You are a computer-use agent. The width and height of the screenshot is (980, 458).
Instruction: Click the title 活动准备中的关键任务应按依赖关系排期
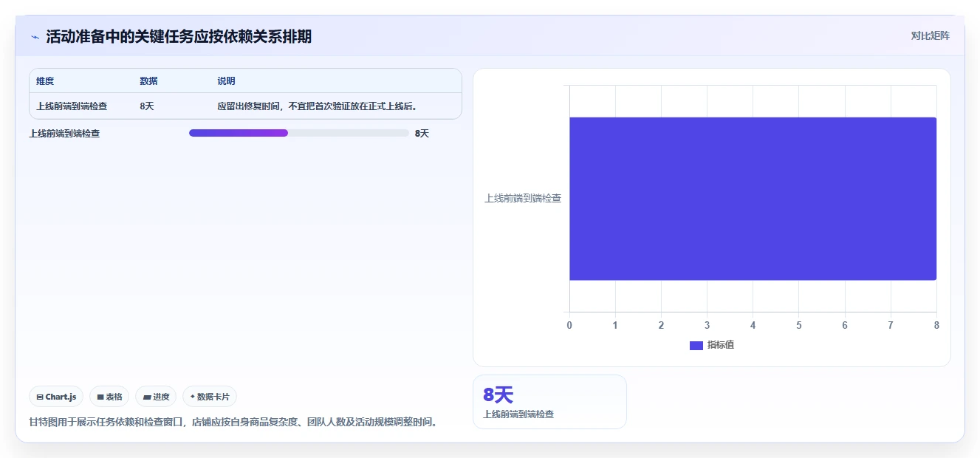tap(179, 37)
